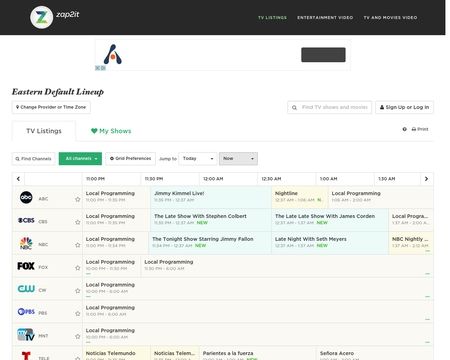The image size is (450, 360).
Task: Click the search magnifier icon
Action: point(294,107)
